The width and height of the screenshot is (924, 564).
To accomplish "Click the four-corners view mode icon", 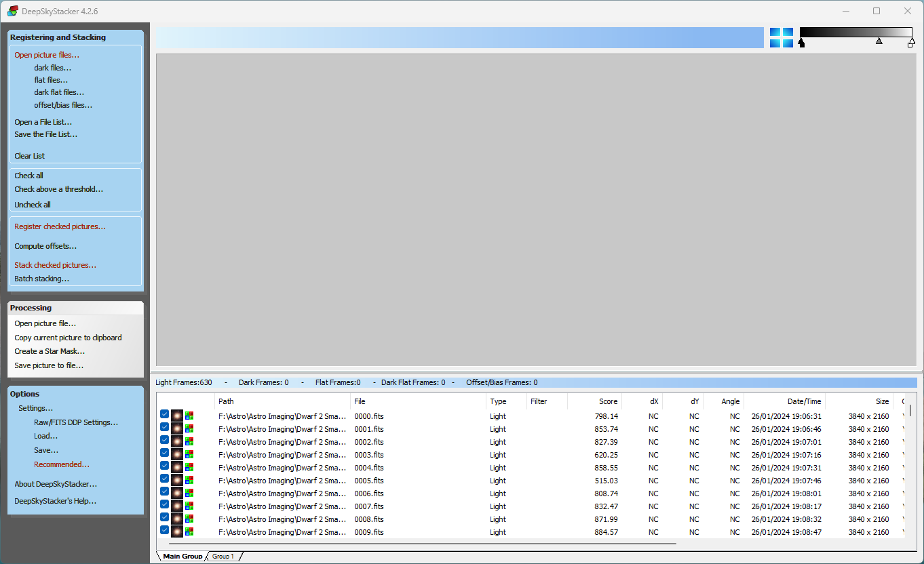I will 782,38.
